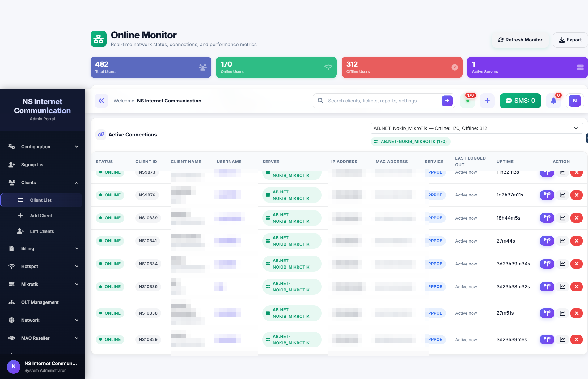
Task: Open the AB.NET-Nokib_MikroTik server dropdown
Action: (476, 128)
